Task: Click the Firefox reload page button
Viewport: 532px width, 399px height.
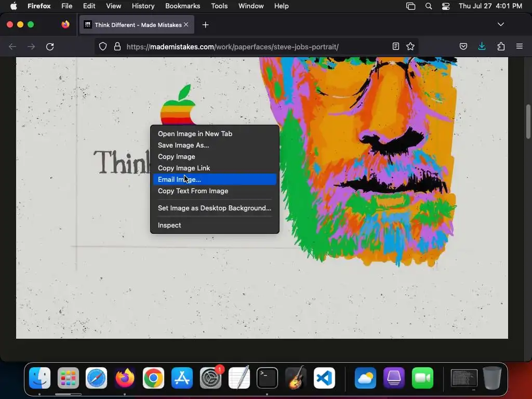Action: coord(50,46)
